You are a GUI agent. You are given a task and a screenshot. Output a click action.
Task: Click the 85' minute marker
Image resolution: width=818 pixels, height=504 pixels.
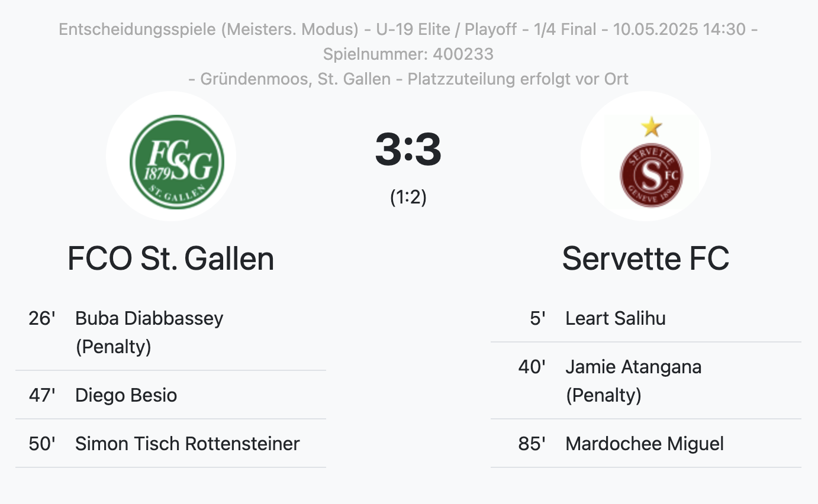point(532,444)
